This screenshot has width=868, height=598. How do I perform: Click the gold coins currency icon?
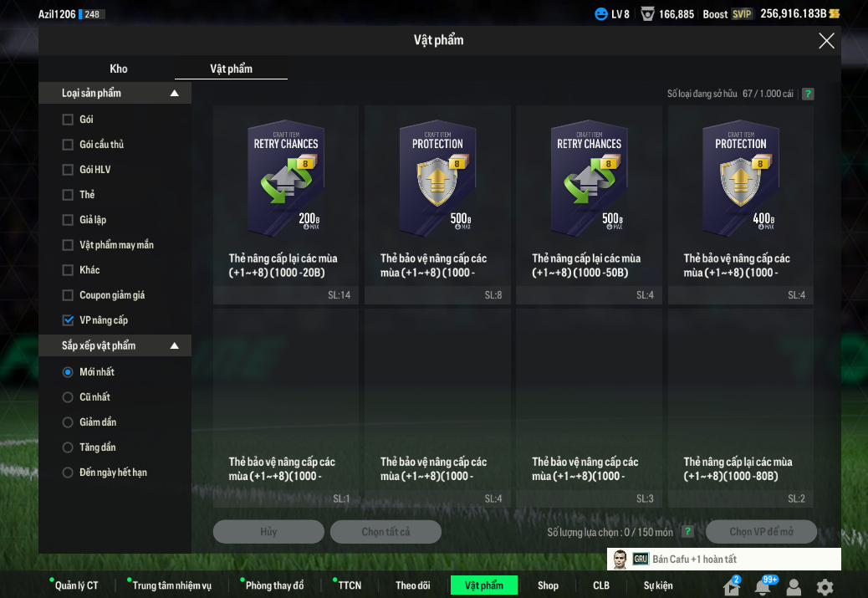pyautogui.click(x=834, y=13)
